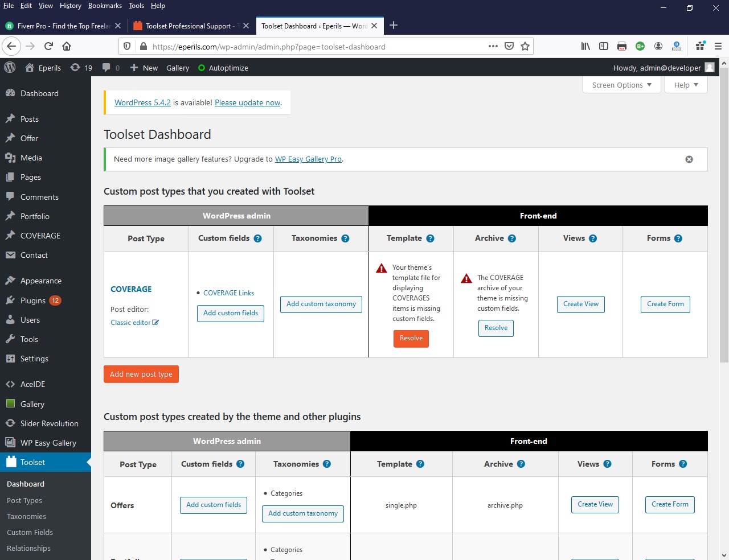
Task: Open the Firefox Bookmarks menu
Action: (105, 6)
